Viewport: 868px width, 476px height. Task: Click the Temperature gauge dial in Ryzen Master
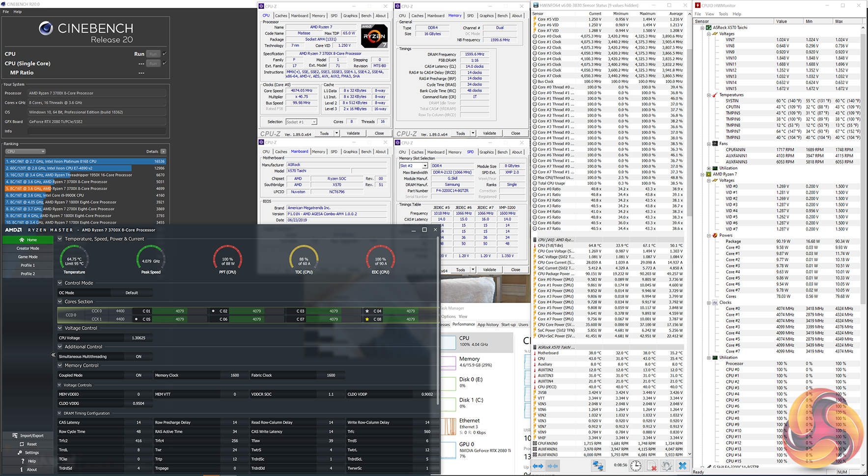click(74, 259)
